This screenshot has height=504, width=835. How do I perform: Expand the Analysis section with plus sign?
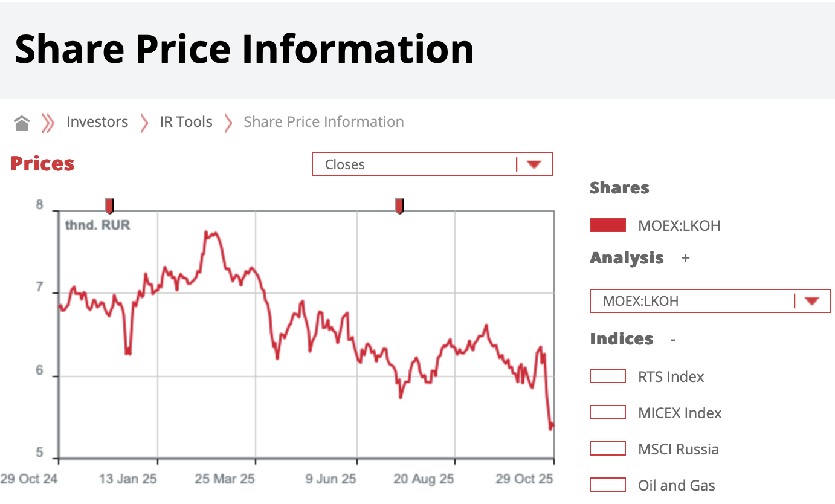[x=685, y=258]
